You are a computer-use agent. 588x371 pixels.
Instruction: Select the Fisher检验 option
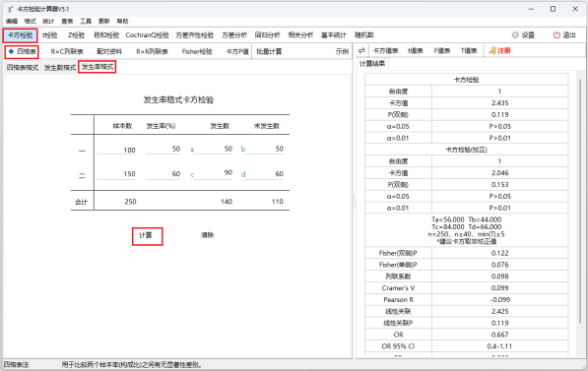click(x=197, y=51)
